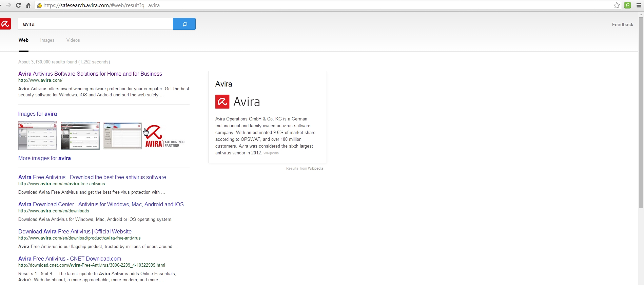This screenshot has width=644, height=285.
Task: Click the padlock icon in the address bar
Action: pos(40,5)
